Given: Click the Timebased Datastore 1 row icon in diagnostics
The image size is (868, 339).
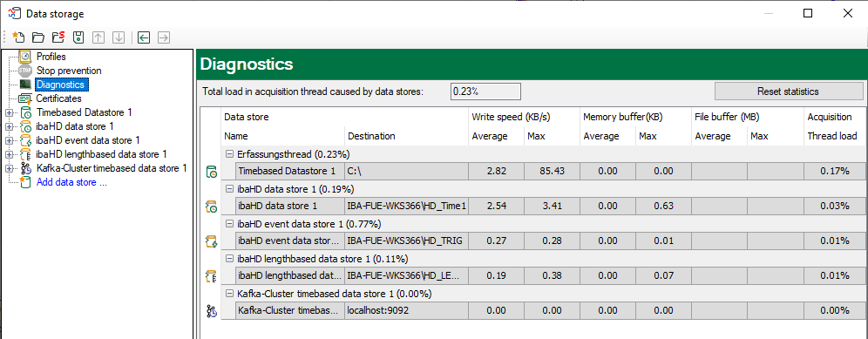Looking at the screenshot, I should point(211,172).
